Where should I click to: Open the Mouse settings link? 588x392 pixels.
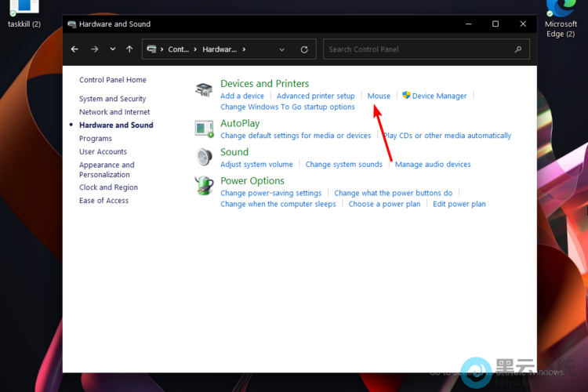(x=379, y=96)
